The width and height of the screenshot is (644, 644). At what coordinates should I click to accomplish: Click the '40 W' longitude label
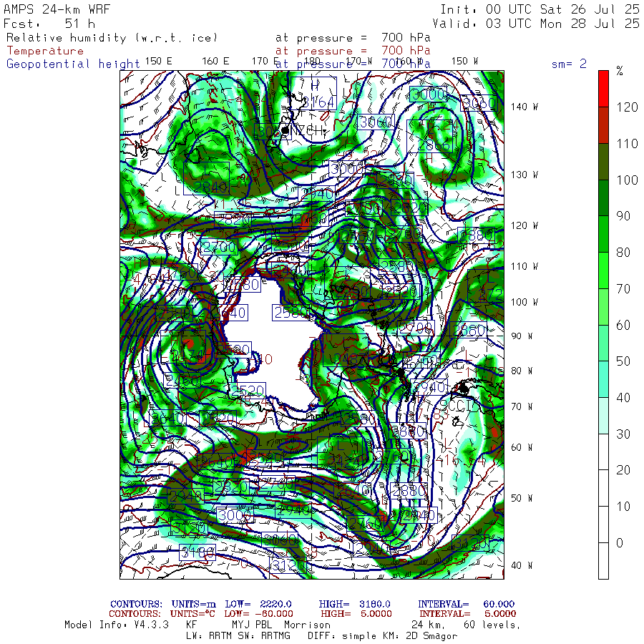point(522,565)
